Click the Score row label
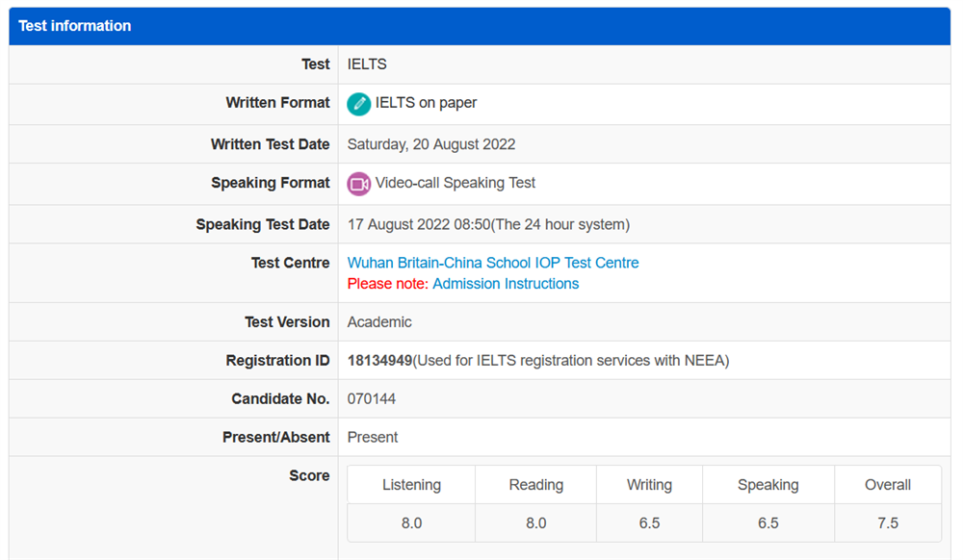Viewport: 963px width, 560px height. click(x=309, y=475)
